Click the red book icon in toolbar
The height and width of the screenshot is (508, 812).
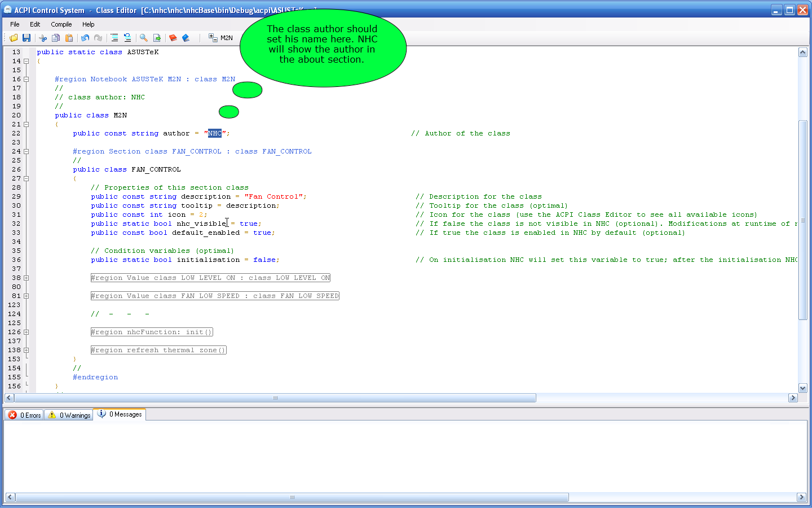pyautogui.click(x=173, y=38)
